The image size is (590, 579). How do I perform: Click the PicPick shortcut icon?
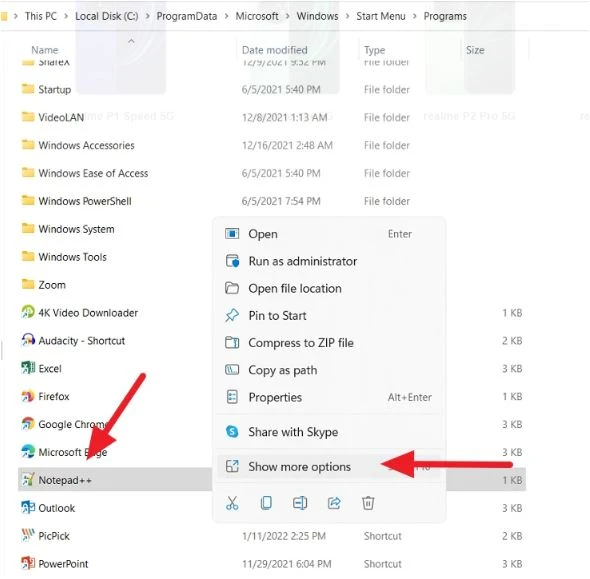click(x=28, y=535)
